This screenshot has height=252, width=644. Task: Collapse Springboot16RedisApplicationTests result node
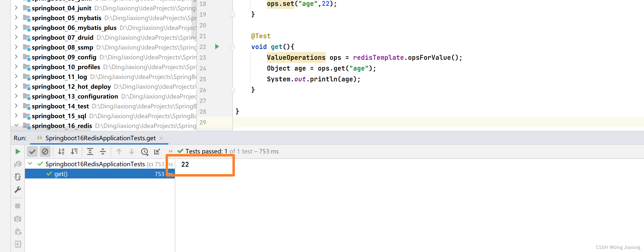click(x=30, y=164)
